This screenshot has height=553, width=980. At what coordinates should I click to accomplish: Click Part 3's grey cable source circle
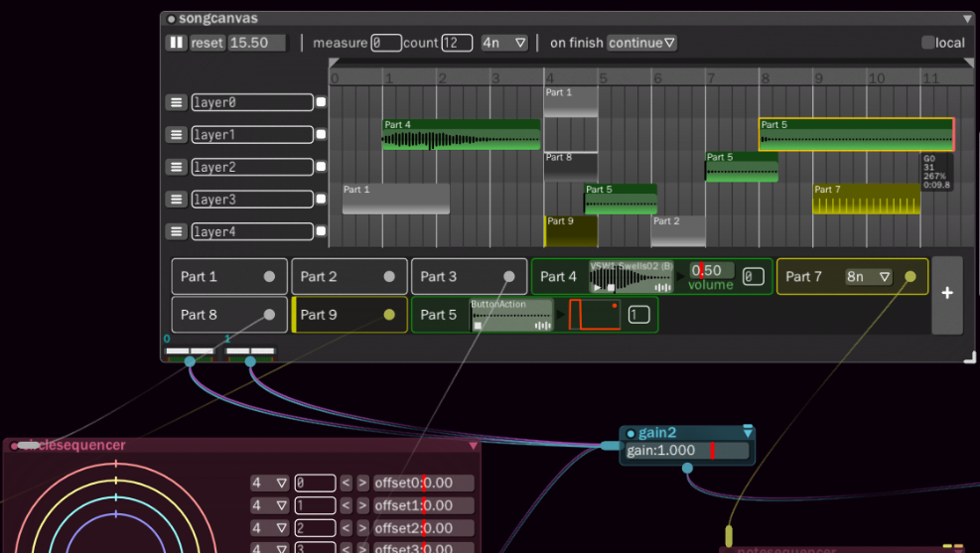coord(509,276)
